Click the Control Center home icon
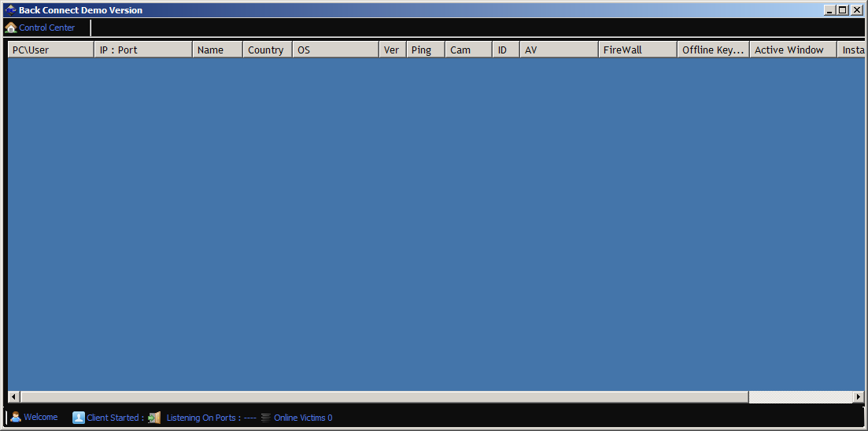The height and width of the screenshot is (431, 868). 10,28
